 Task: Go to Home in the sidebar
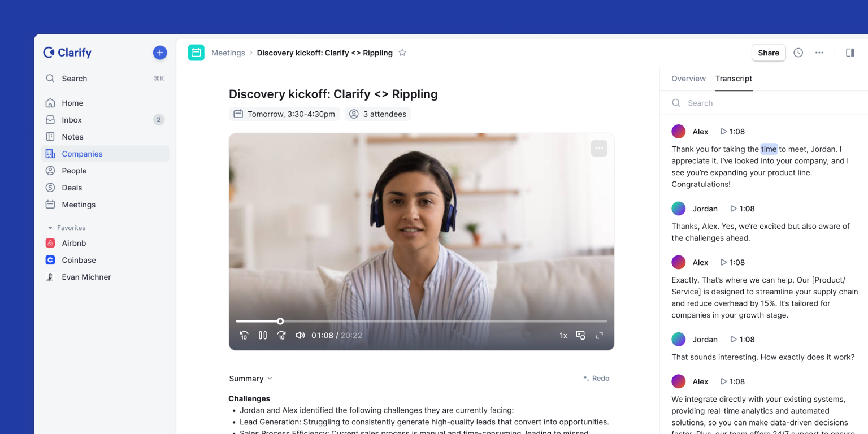(x=105, y=103)
